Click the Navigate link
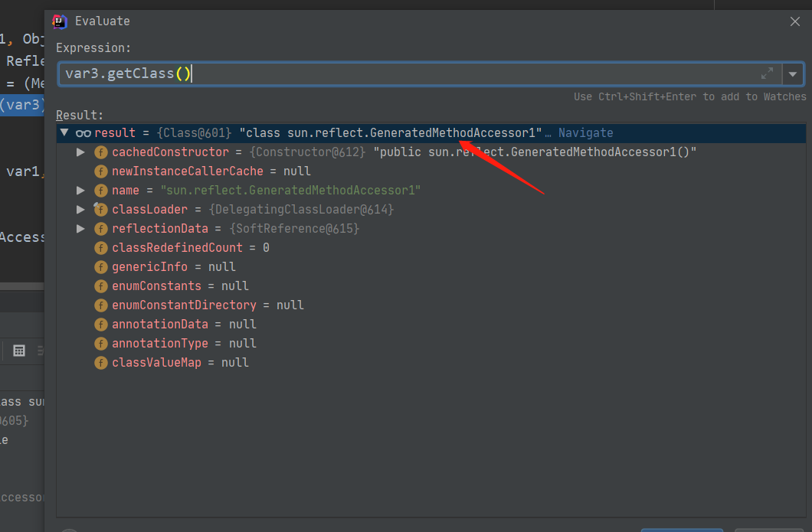Viewport: 812px width, 532px height. (x=585, y=133)
